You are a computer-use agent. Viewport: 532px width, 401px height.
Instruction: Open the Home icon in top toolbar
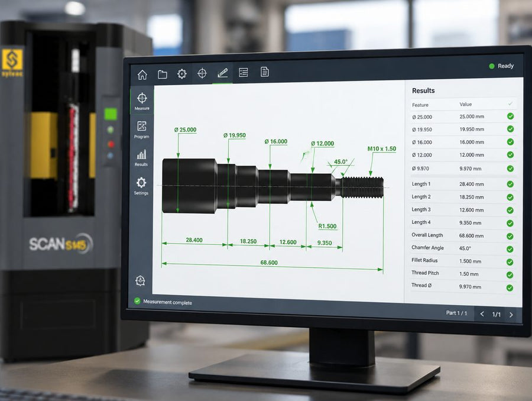click(142, 75)
